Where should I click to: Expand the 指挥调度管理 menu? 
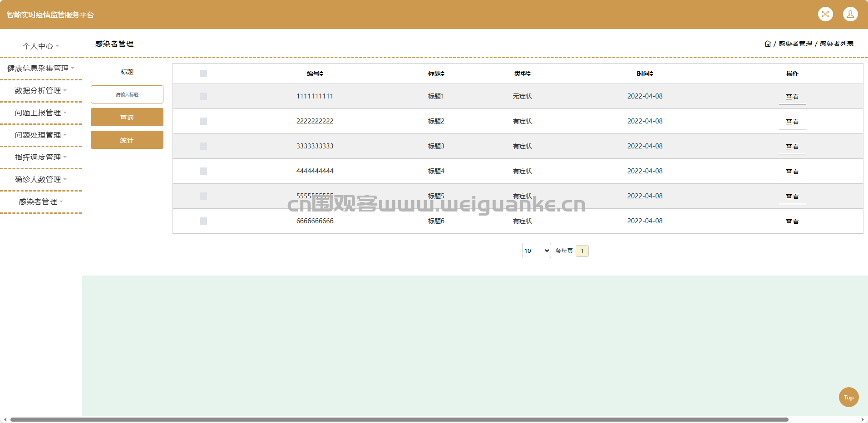(41, 157)
